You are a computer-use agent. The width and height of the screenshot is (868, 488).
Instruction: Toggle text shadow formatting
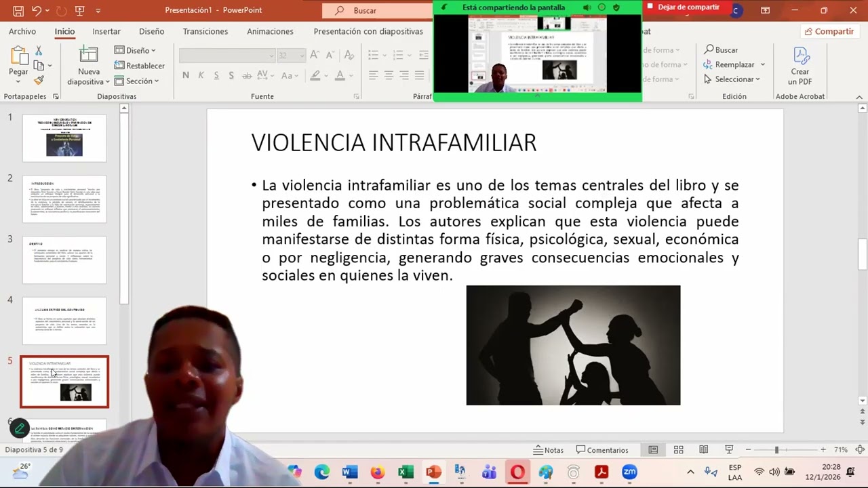pos(231,75)
